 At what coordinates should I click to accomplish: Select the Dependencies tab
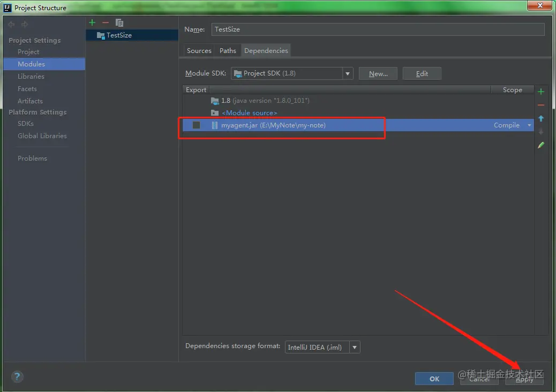266,51
